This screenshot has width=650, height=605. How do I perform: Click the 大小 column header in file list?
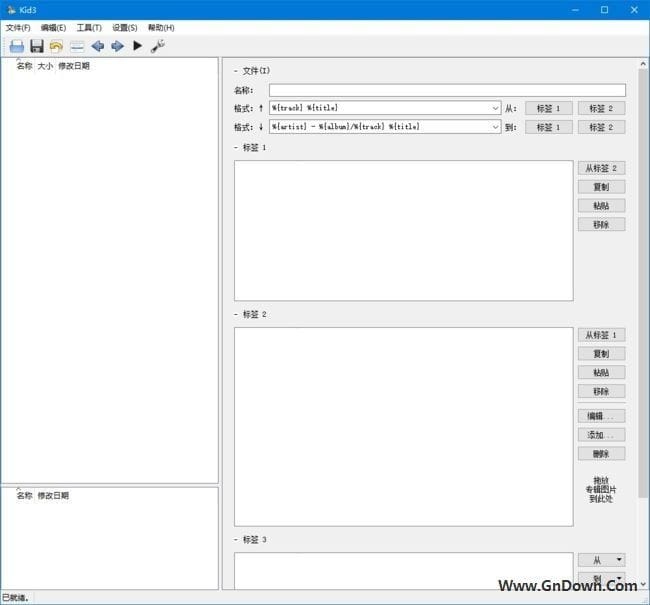pyautogui.click(x=45, y=66)
